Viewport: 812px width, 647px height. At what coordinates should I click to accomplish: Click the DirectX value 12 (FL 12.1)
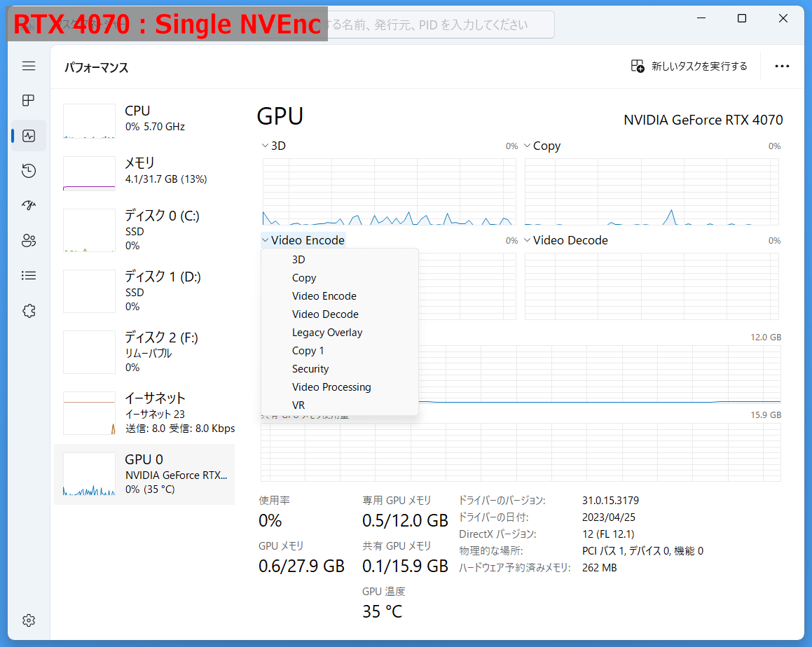[x=608, y=534]
